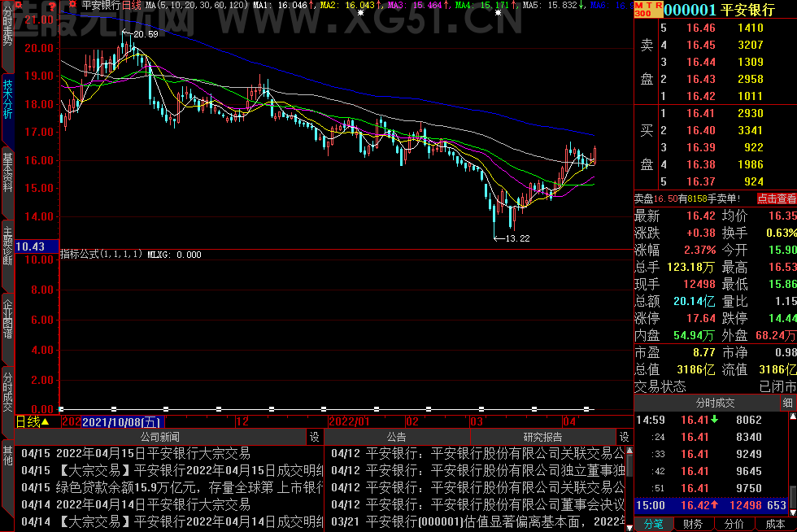Screen dimensions: 797x532
Task: Click the 03 month marker on time axis
Action: click(477, 421)
